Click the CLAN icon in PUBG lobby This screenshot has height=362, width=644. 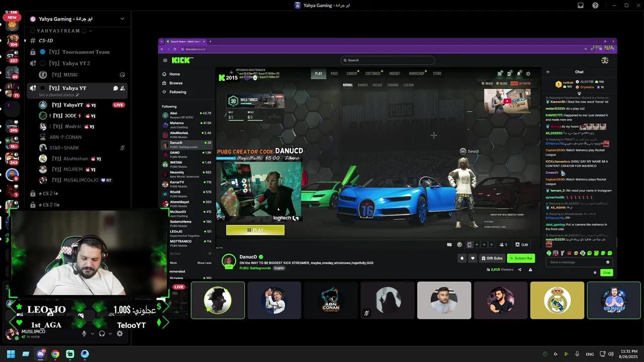(522, 245)
